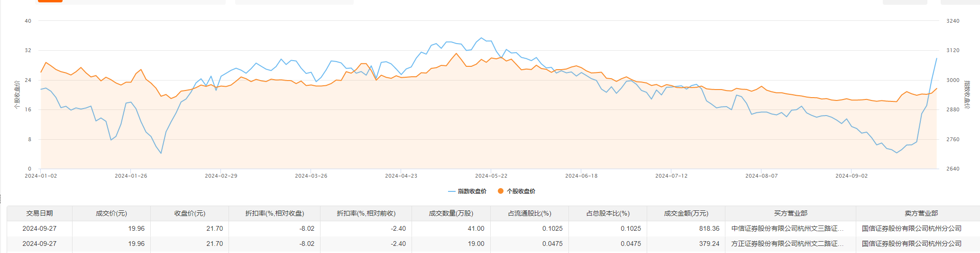The image size is (980, 253).
Task: Click the blue line legend marker
Action: [x=451, y=191]
